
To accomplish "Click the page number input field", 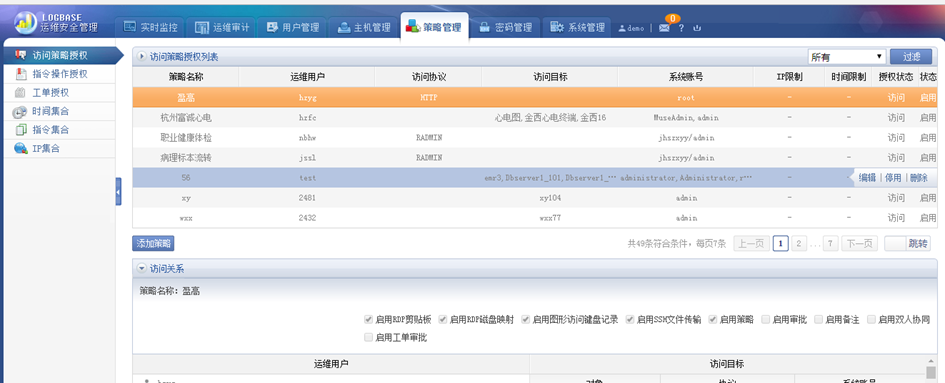I will [896, 244].
